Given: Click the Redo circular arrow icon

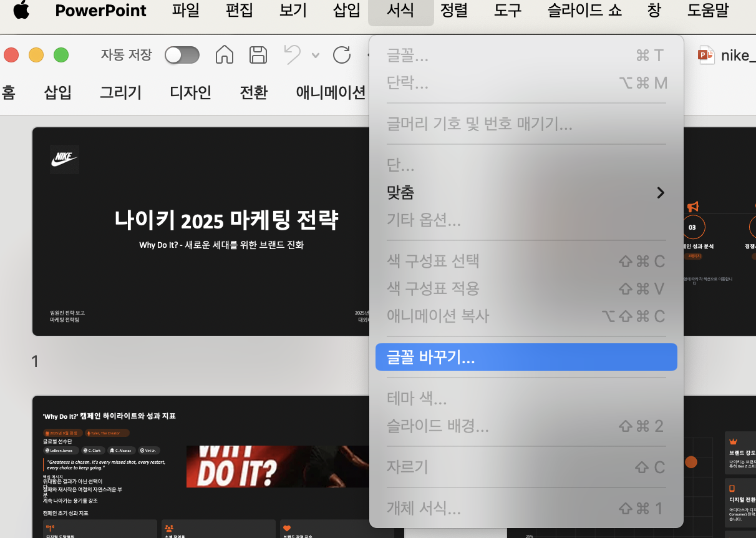Looking at the screenshot, I should pyautogui.click(x=342, y=55).
